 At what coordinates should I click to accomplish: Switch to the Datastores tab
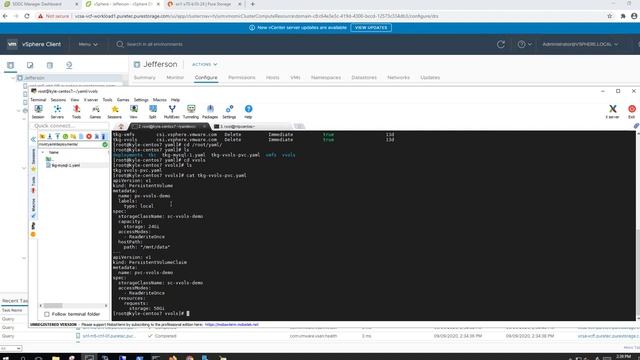[364, 78]
